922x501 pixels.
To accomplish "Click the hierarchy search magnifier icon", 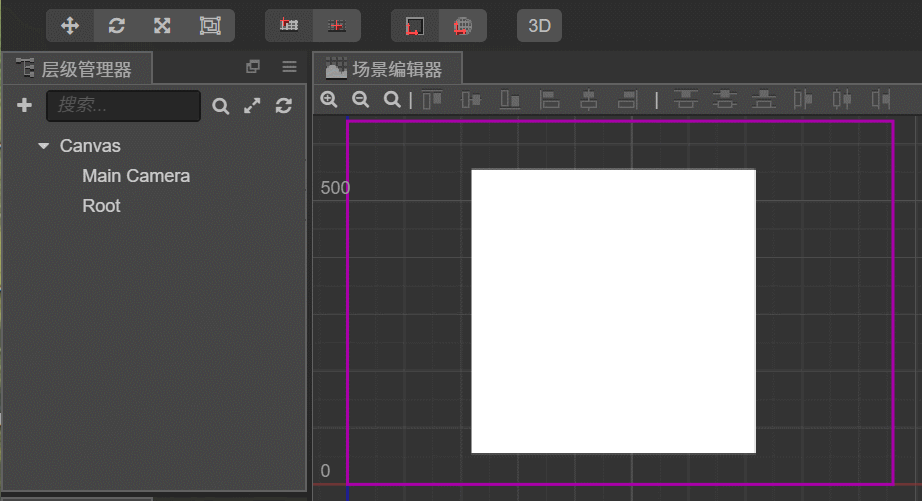I will pos(221,106).
